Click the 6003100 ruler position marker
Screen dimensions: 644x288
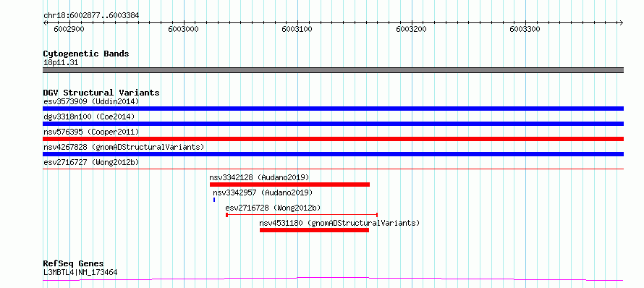pos(297,29)
